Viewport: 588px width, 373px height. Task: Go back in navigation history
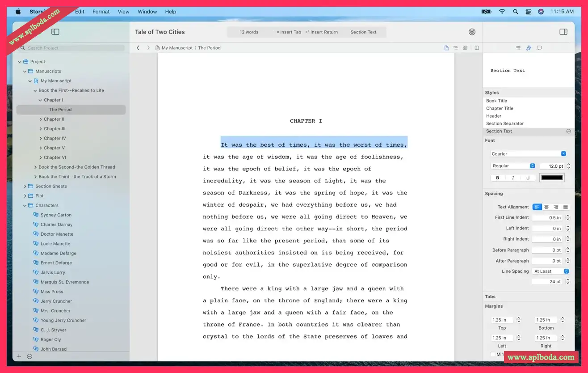(138, 48)
